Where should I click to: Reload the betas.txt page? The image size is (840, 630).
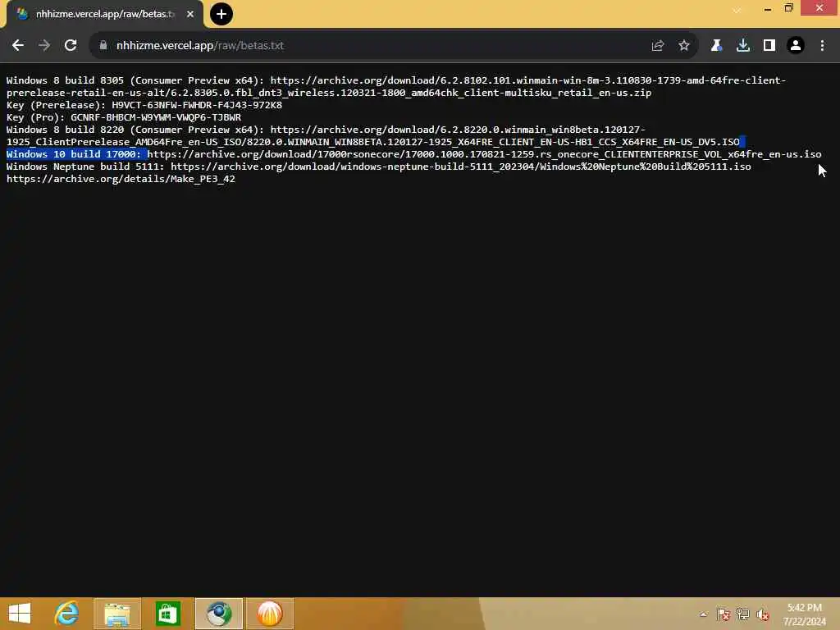coord(71,46)
